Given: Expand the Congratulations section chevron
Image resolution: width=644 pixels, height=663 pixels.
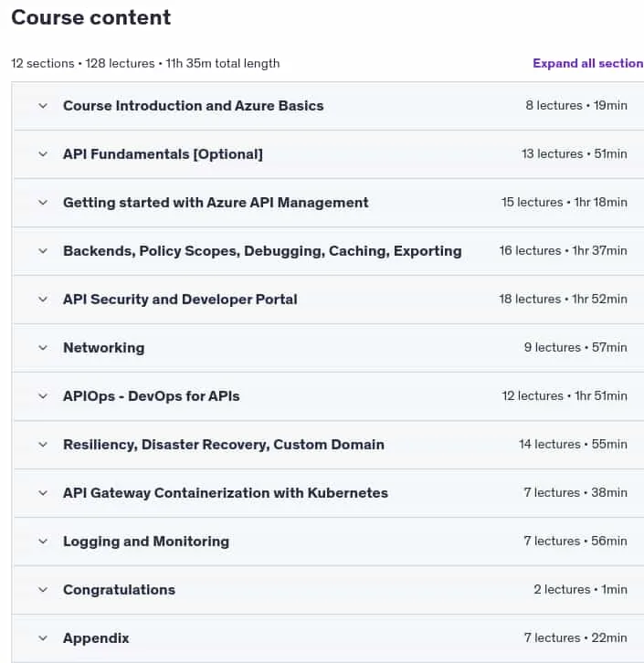Looking at the screenshot, I should (43, 590).
